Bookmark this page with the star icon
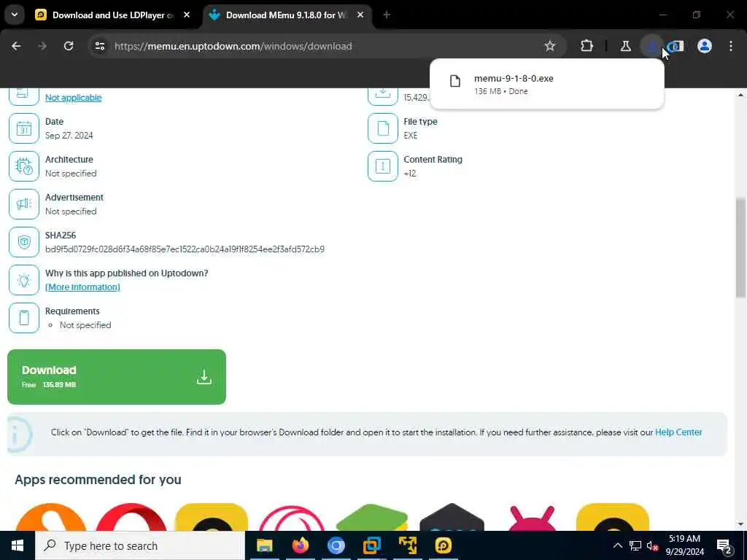The image size is (747, 560). click(550, 46)
